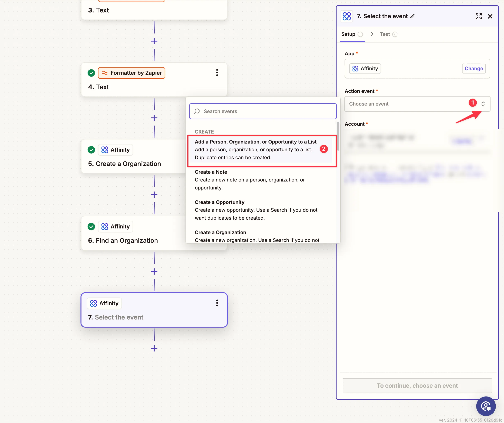Click the events list scrollbar
The image size is (504, 423).
coord(338,136)
